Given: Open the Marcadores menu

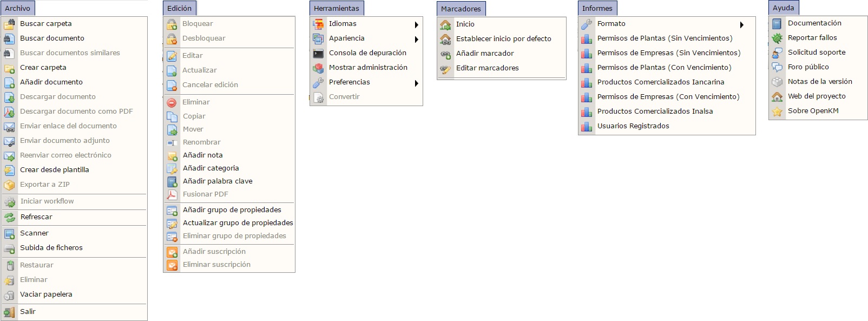Looking at the screenshot, I should [x=461, y=9].
